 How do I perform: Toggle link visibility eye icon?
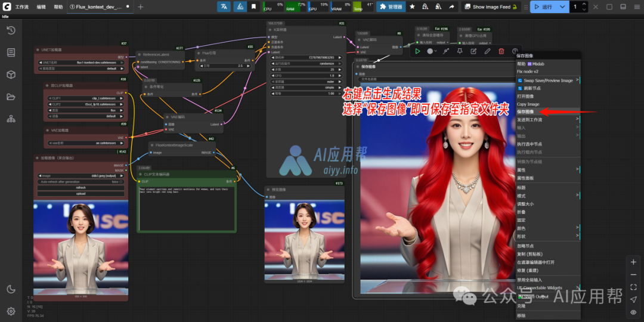tap(633, 312)
